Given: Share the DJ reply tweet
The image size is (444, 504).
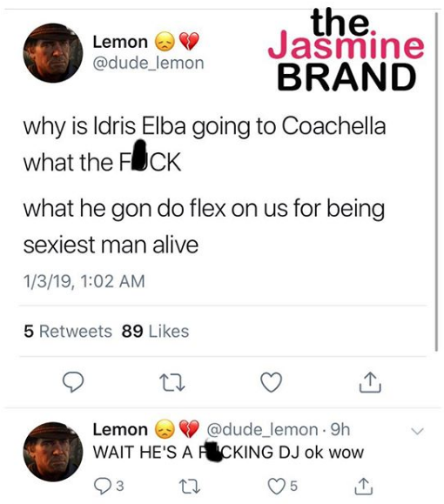Looking at the screenshot, I should (364, 486).
